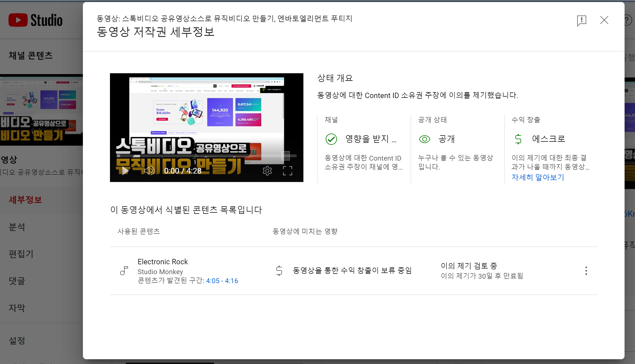Open the 자세히 알아보기 link

(x=538, y=177)
